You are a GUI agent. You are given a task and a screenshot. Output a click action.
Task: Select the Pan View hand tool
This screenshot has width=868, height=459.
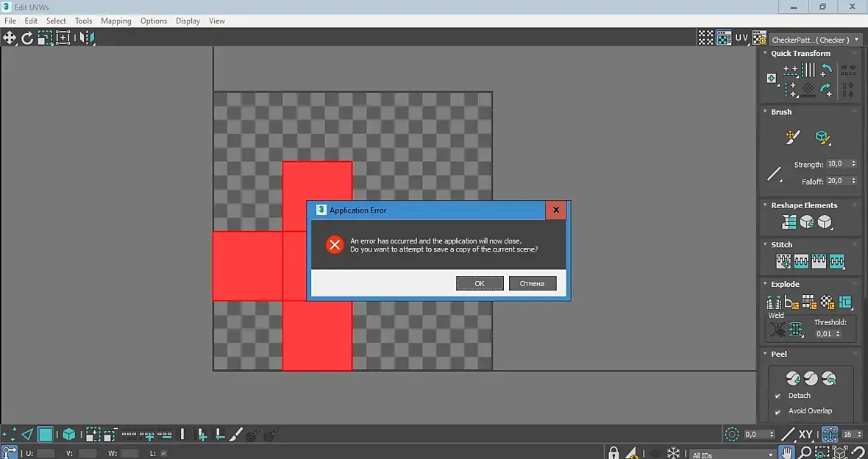coord(786,452)
